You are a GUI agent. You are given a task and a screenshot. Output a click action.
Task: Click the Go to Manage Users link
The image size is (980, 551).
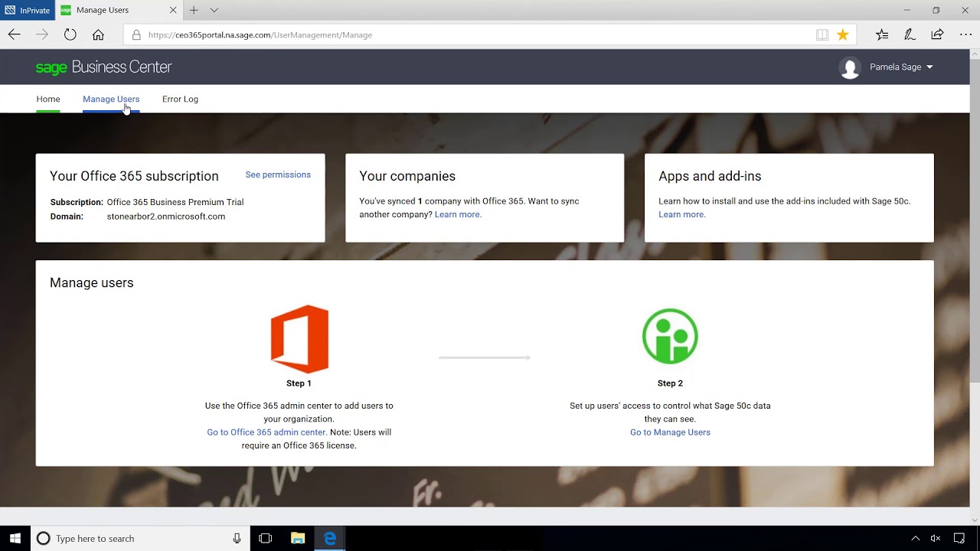click(670, 432)
